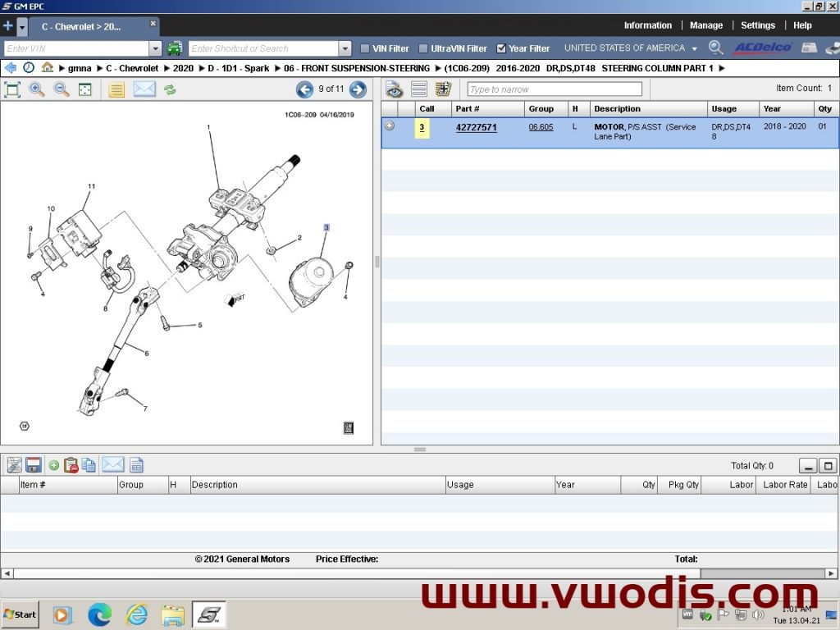The image size is (840, 630).
Task: Open the Settings menu
Action: pos(757,25)
